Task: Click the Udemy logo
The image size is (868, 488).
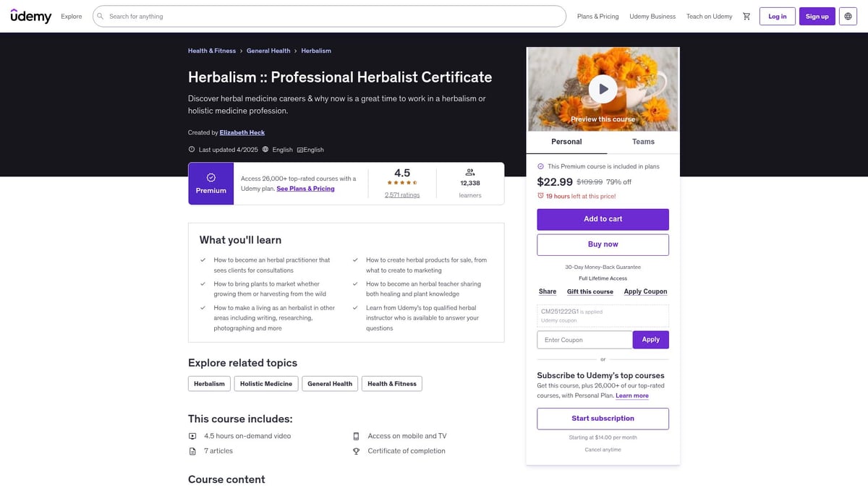Action: click(31, 15)
